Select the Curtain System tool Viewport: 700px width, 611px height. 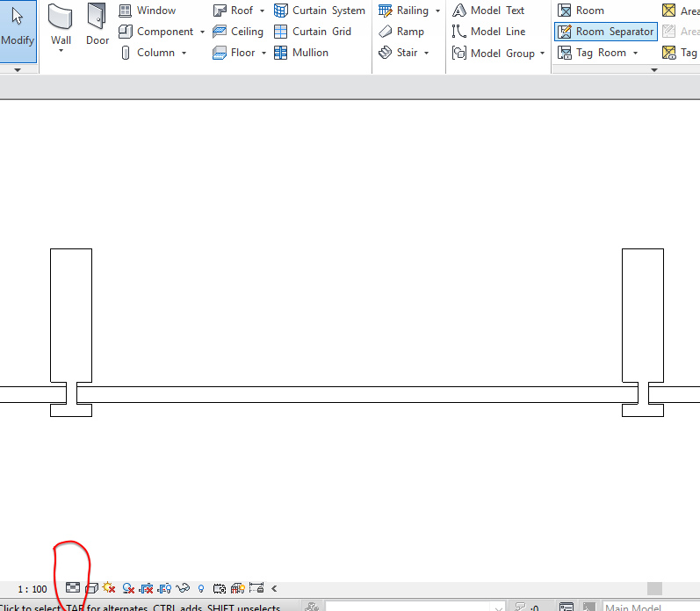pyautogui.click(x=320, y=11)
